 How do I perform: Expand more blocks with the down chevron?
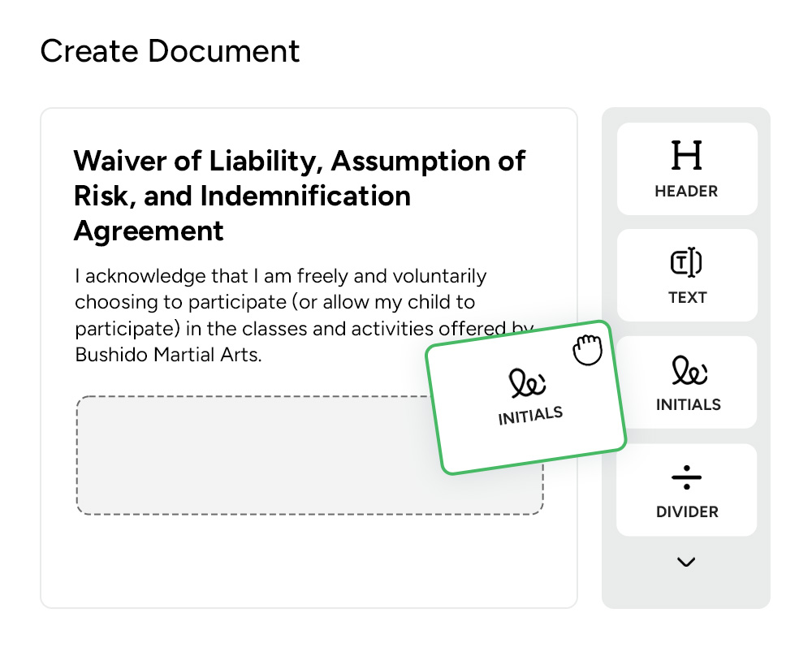coord(686,562)
